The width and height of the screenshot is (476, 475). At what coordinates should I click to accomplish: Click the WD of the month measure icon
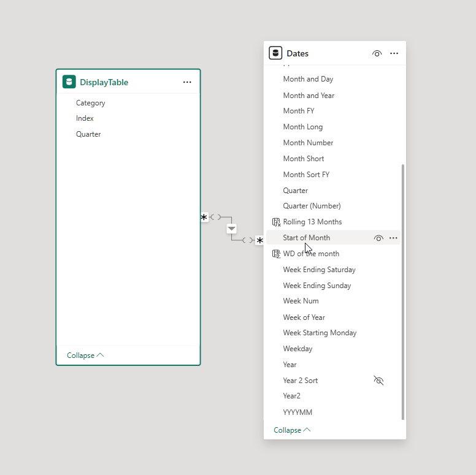pyautogui.click(x=276, y=254)
